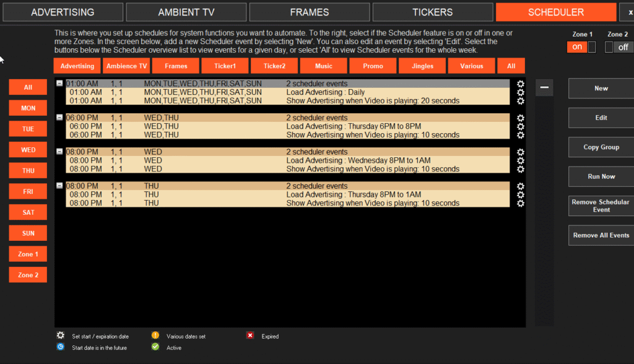634x364 pixels.
Task: Click the minus button right of the event list
Action: 544,88
